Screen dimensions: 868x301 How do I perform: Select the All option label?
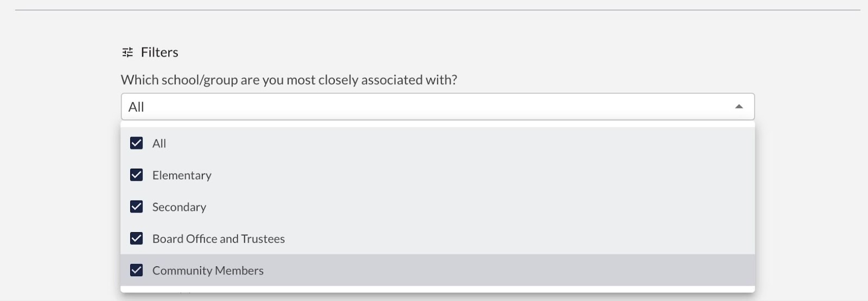click(159, 144)
